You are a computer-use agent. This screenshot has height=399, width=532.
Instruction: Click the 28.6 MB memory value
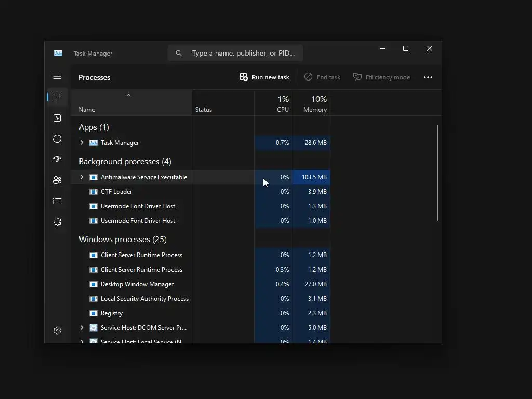pyautogui.click(x=315, y=143)
